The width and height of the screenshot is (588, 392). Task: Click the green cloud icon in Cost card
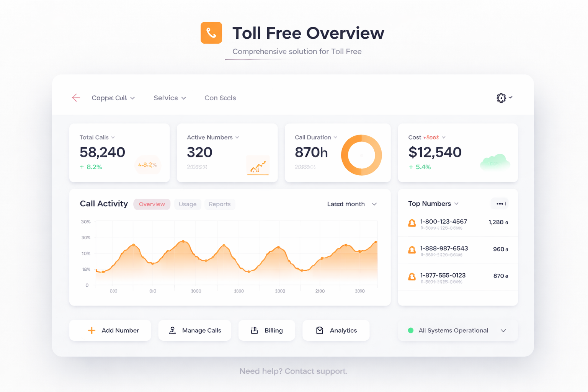pyautogui.click(x=495, y=162)
